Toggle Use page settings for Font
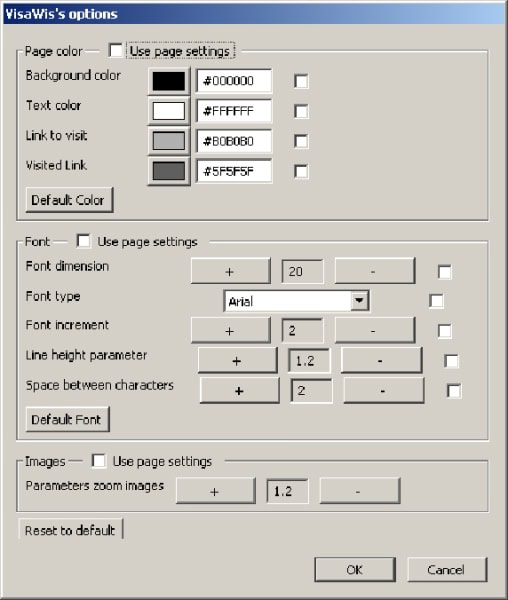508x600 pixels. pos(83,241)
